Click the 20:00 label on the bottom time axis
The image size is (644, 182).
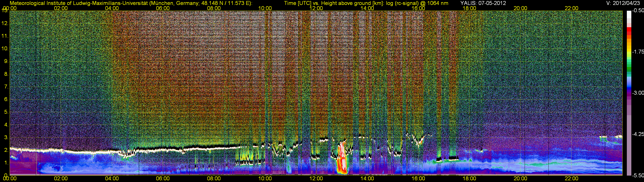[x=521, y=179]
